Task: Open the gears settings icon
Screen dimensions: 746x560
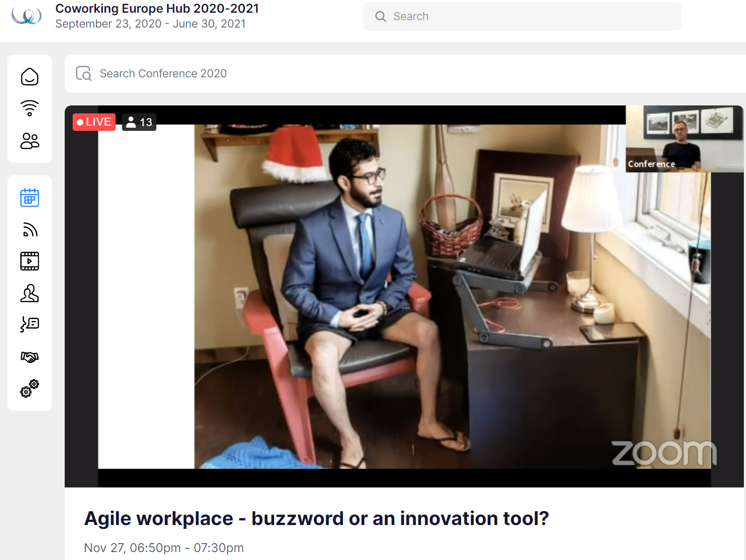Action: click(x=30, y=388)
